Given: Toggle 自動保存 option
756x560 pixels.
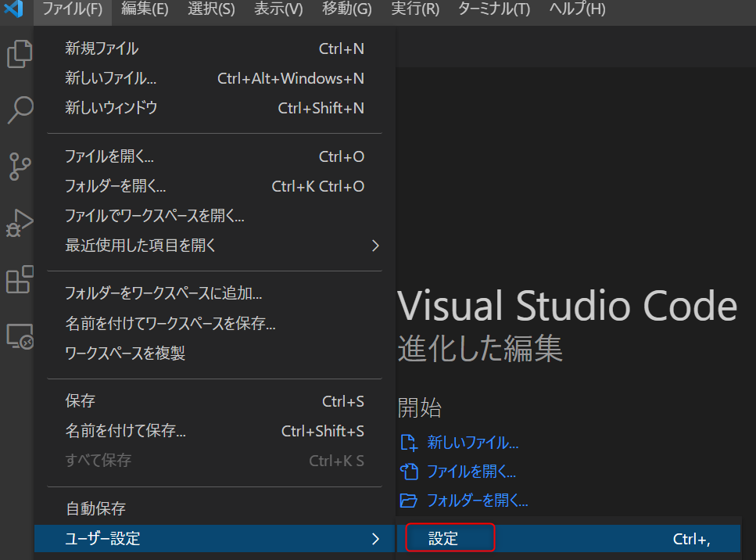Looking at the screenshot, I should (214, 508).
